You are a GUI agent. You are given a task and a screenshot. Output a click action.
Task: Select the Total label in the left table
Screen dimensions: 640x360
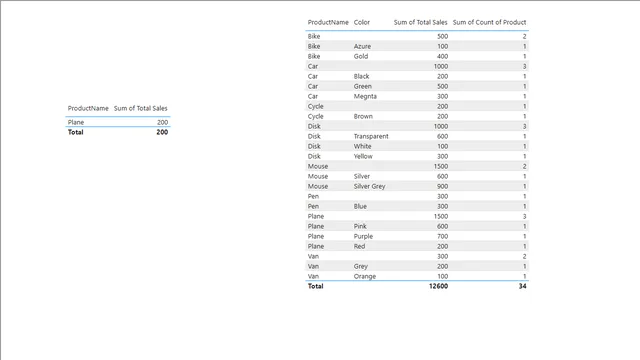(76, 132)
